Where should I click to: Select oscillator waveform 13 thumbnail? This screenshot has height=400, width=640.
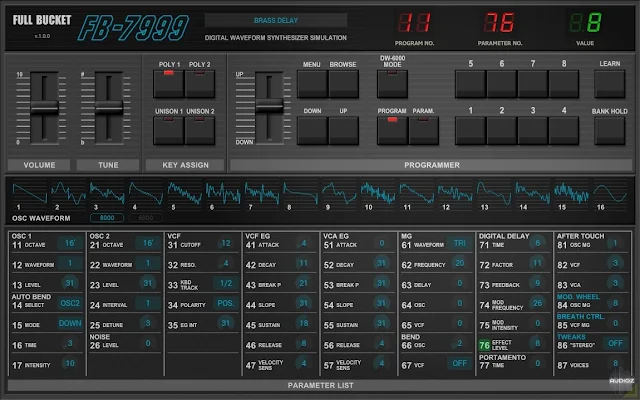pos(493,193)
